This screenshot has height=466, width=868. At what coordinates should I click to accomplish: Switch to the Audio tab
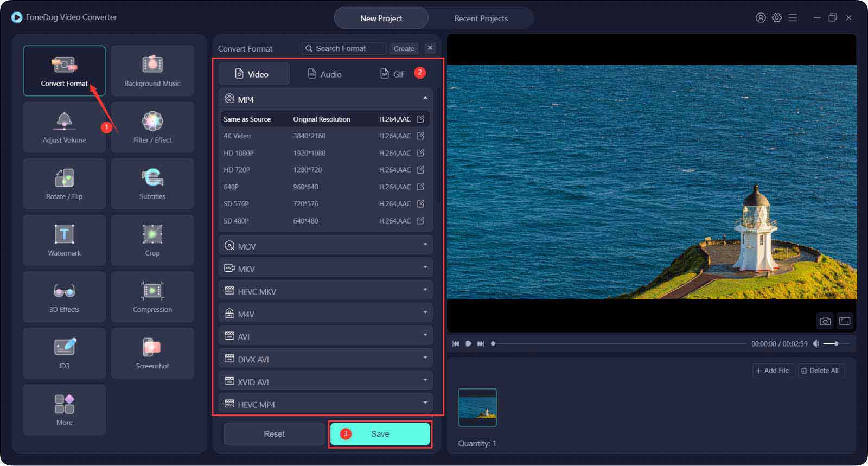324,74
